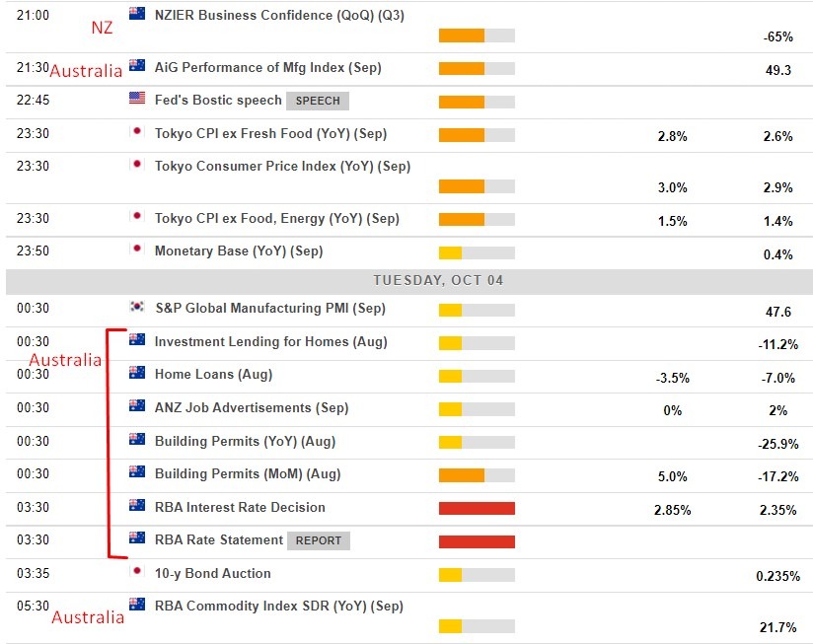The width and height of the screenshot is (813, 644).
Task: Click the SPEECH badge on Fed's Bostic row
Action: tap(315, 100)
